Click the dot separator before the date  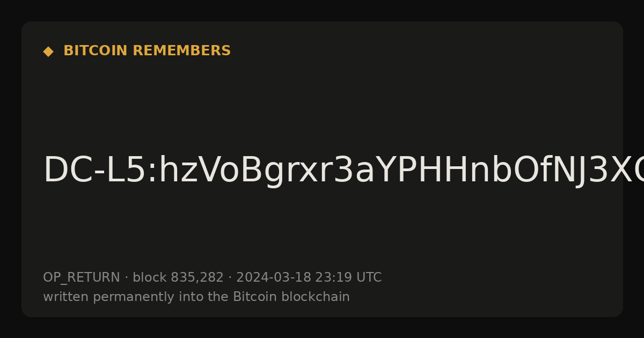(230, 278)
